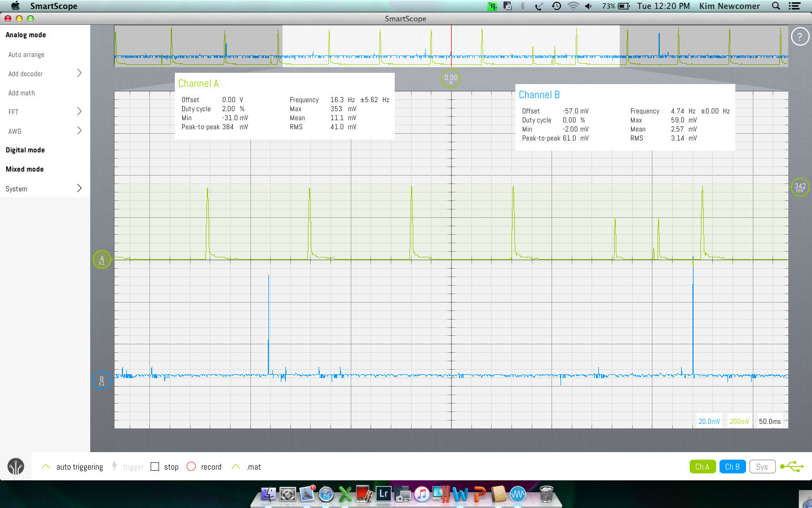
Task: Click the USB connection icon
Action: click(792, 466)
